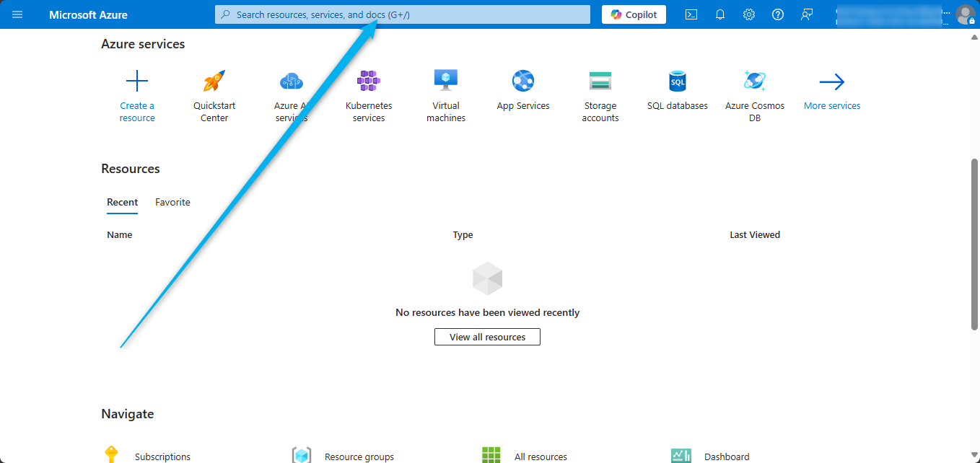Click the SQL databases label
Viewport: 980px width, 463px height.
pos(678,105)
